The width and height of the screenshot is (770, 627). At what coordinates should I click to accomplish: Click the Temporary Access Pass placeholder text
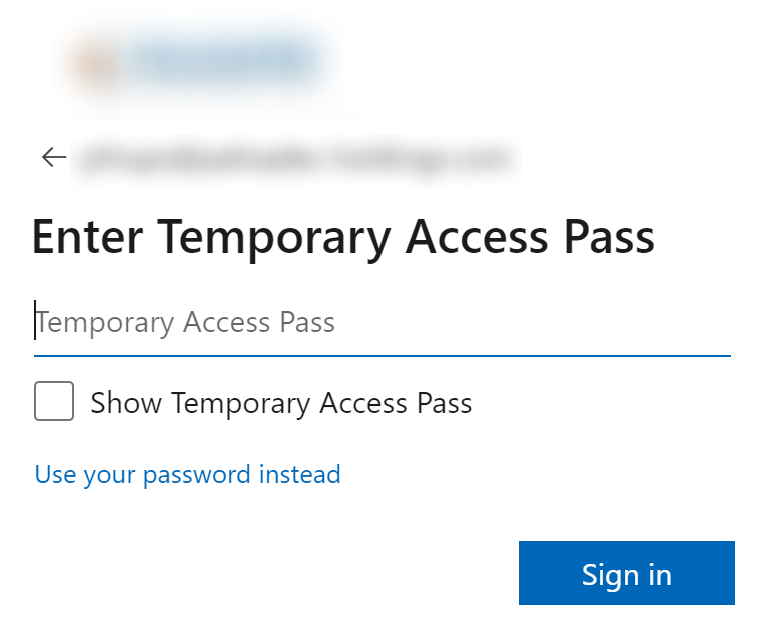click(x=186, y=323)
